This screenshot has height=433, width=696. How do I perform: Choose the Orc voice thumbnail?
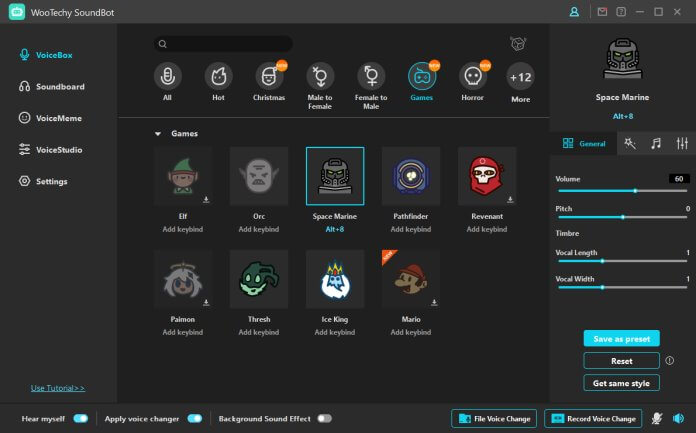(x=259, y=176)
